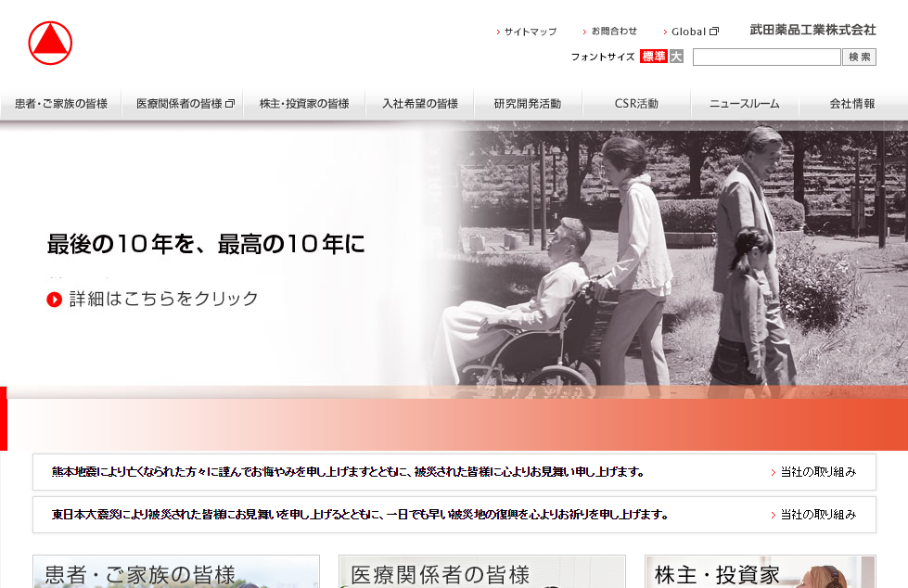Open the 会社情報 menu item
The width and height of the screenshot is (908, 588).
(x=851, y=104)
